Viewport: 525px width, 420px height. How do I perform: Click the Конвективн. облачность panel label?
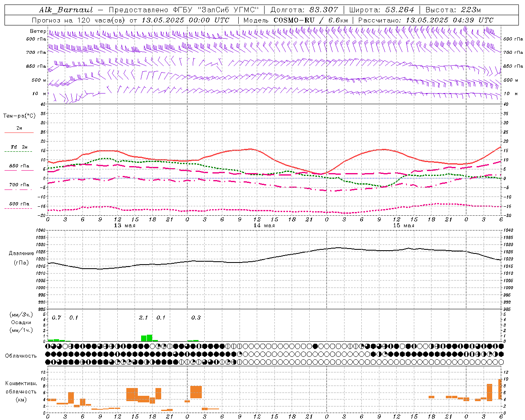click(21, 391)
